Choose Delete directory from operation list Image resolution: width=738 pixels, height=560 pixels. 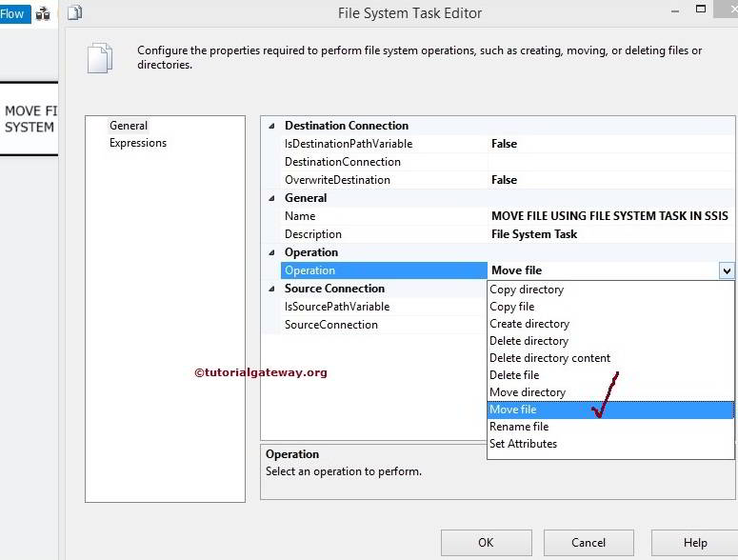[610, 341]
